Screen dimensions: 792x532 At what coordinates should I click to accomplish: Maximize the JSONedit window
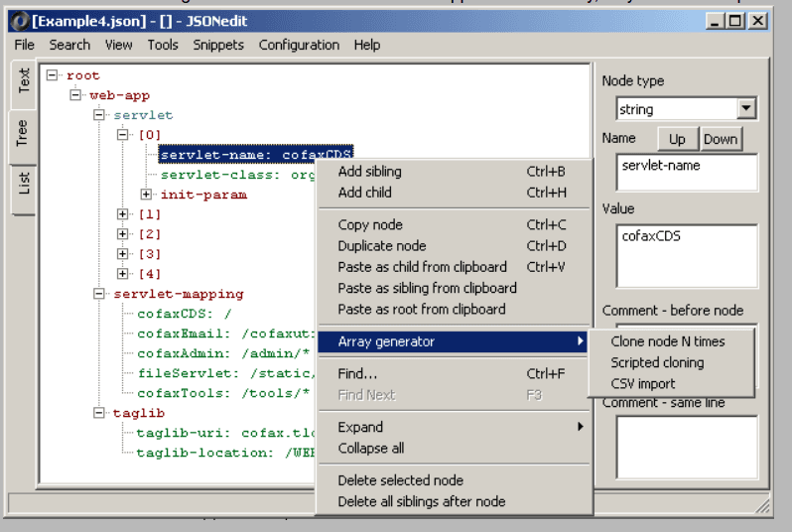tap(735, 21)
